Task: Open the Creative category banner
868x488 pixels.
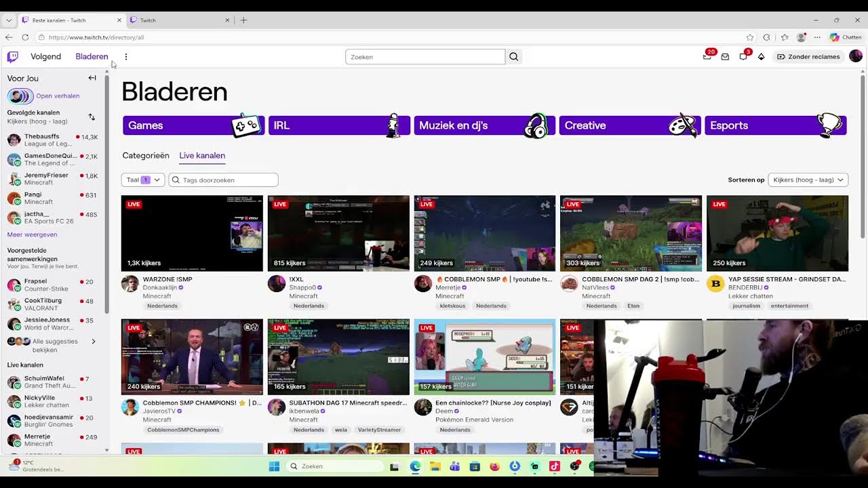Action: [630, 125]
